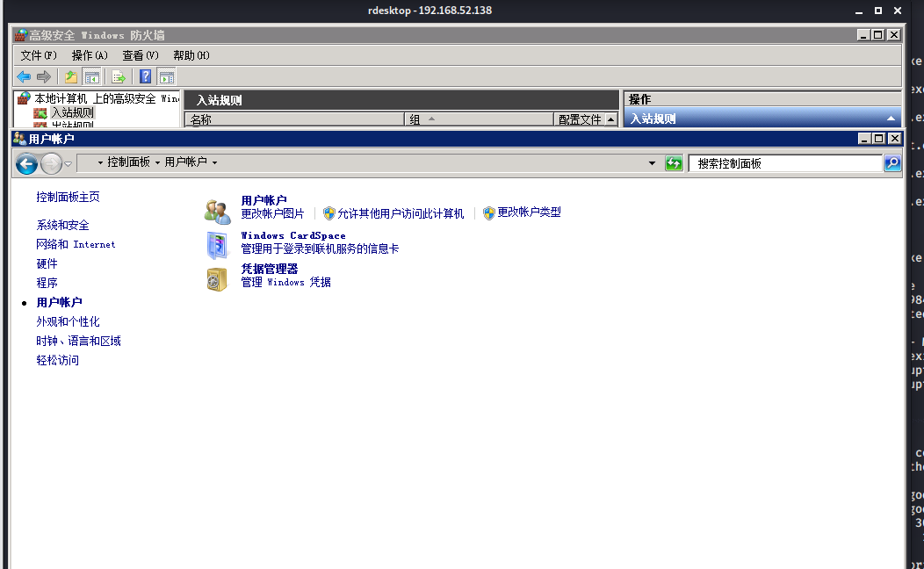Maximize the rdesktop window
The width and height of the screenshot is (924, 569).
[878, 11]
